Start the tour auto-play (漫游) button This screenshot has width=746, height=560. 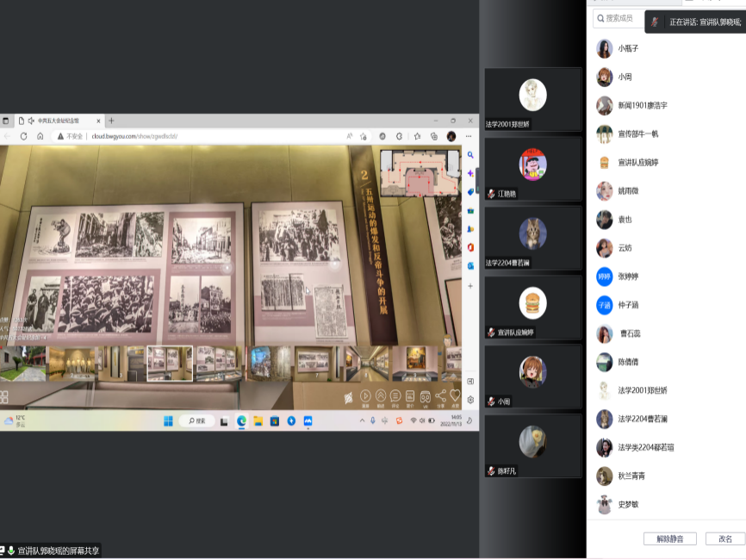click(366, 396)
